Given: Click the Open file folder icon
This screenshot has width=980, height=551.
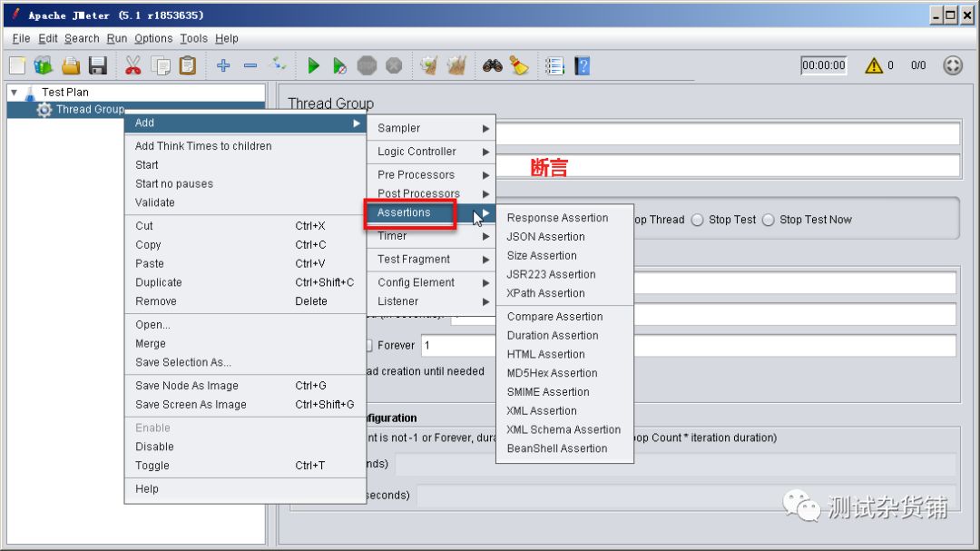Looking at the screenshot, I should 71,65.
